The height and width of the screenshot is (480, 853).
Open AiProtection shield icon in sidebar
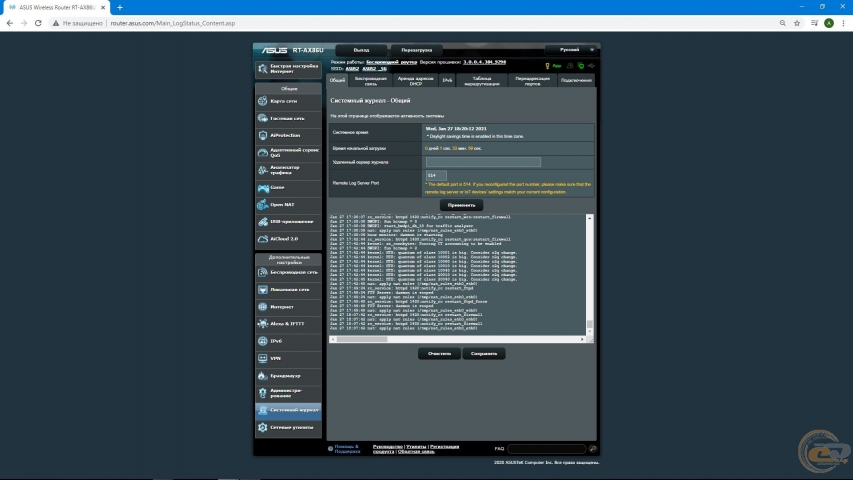click(x=263, y=136)
